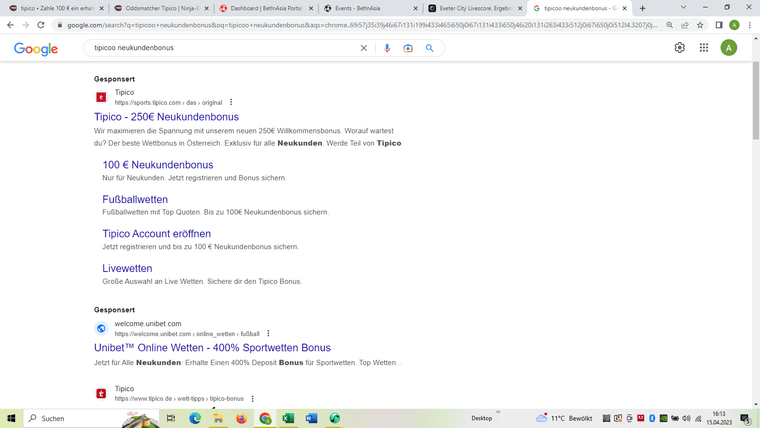The width and height of the screenshot is (760, 428).
Task: Launch Firefox from the taskbar
Action: pyautogui.click(x=241, y=418)
